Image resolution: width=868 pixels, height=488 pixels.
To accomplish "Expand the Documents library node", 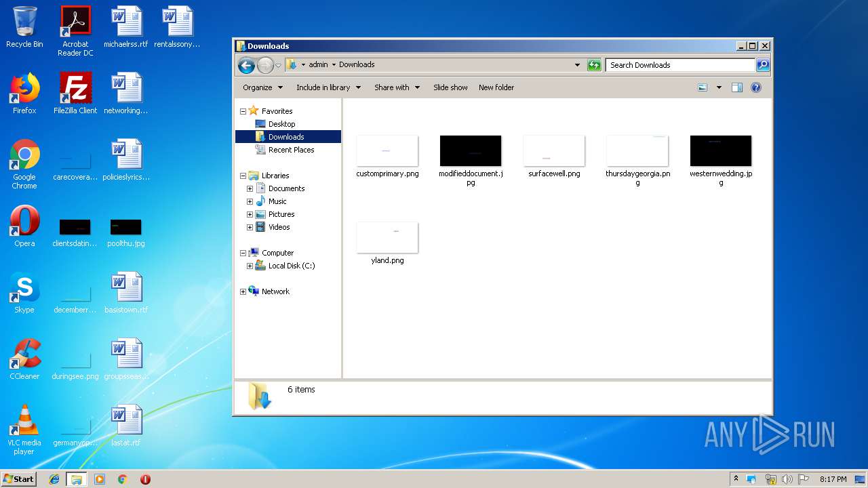I will coord(250,188).
